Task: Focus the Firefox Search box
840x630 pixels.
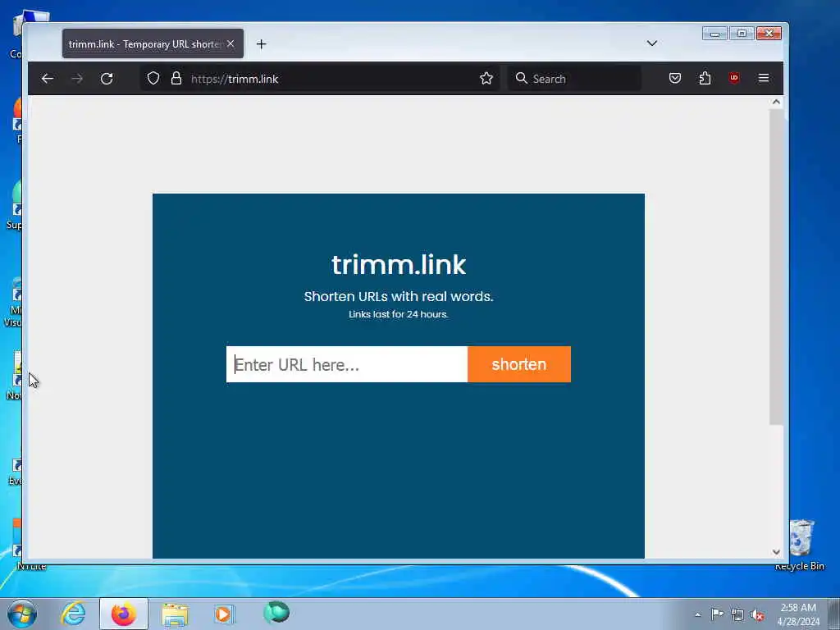Action: [575, 79]
